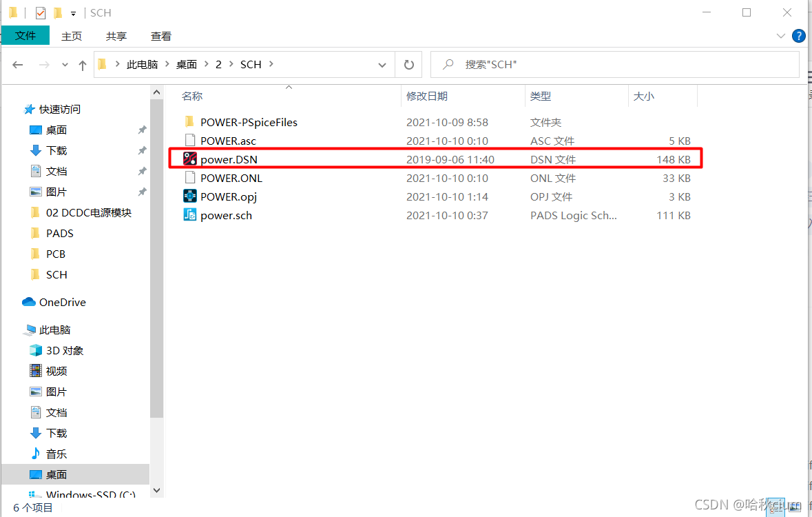The height and width of the screenshot is (517, 812).
Task: Open recent locations dropdown arrow
Action: tap(65, 65)
